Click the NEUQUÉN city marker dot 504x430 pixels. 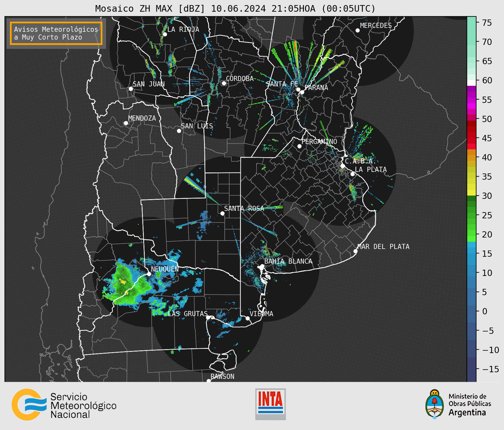(149, 274)
